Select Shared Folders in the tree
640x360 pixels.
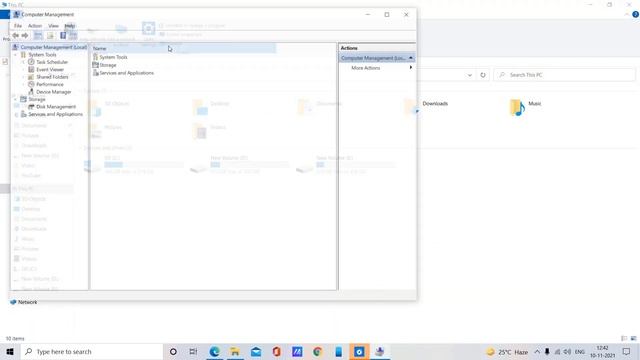pyautogui.click(x=52, y=77)
